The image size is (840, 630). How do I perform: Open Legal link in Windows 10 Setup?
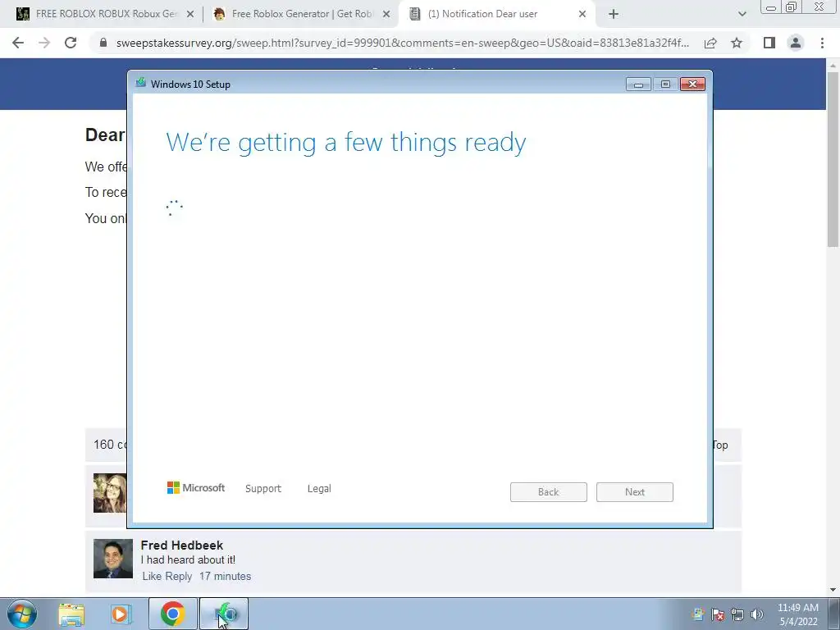point(319,489)
